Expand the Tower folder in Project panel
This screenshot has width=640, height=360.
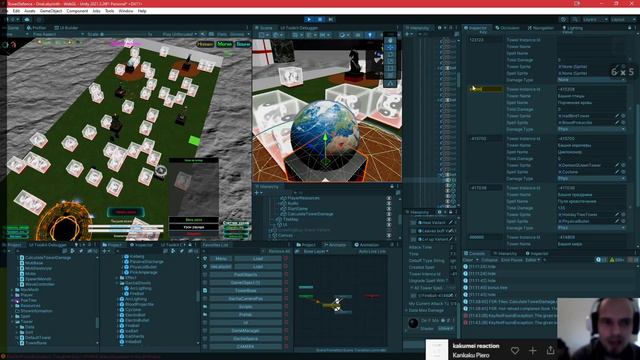(x=12, y=322)
